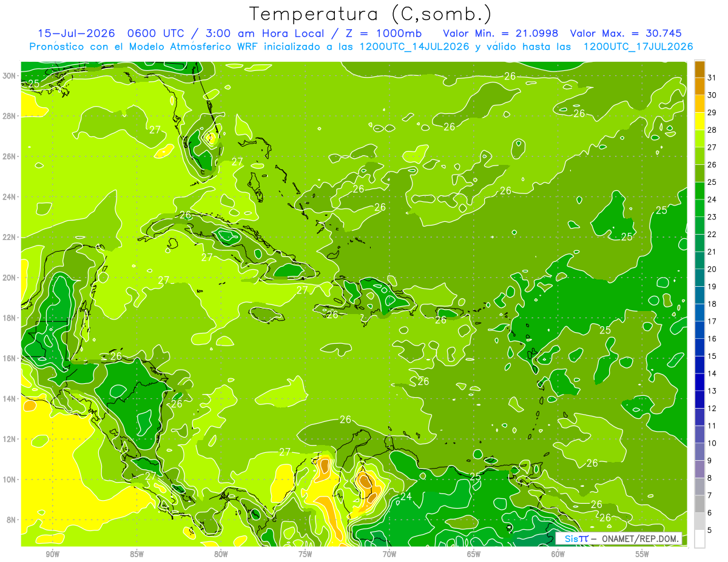Click legend scale value 29
Viewport: 728px width, 562px height.
pyautogui.click(x=712, y=112)
